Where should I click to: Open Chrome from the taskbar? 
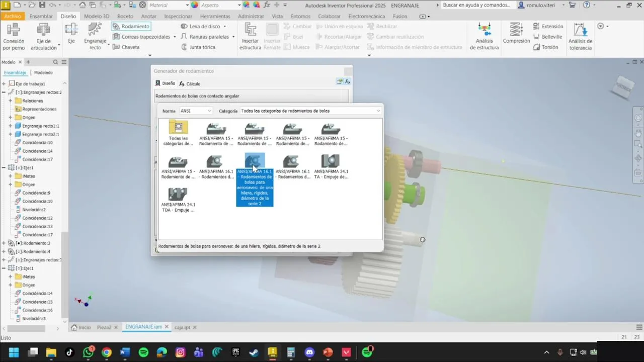click(x=107, y=352)
